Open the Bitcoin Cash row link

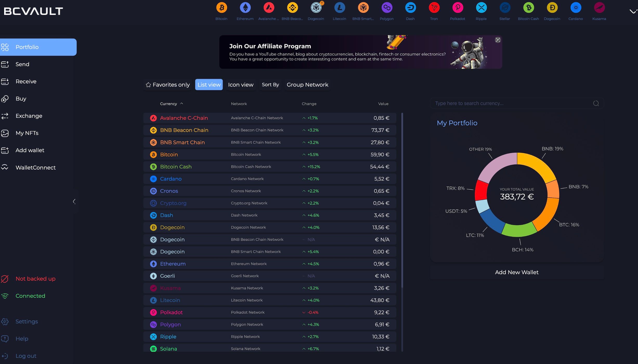tap(176, 167)
